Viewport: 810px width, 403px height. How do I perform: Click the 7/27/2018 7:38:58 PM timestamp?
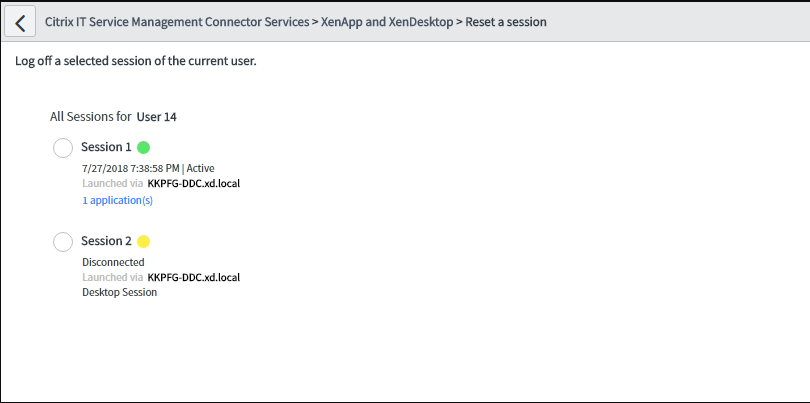(130, 168)
